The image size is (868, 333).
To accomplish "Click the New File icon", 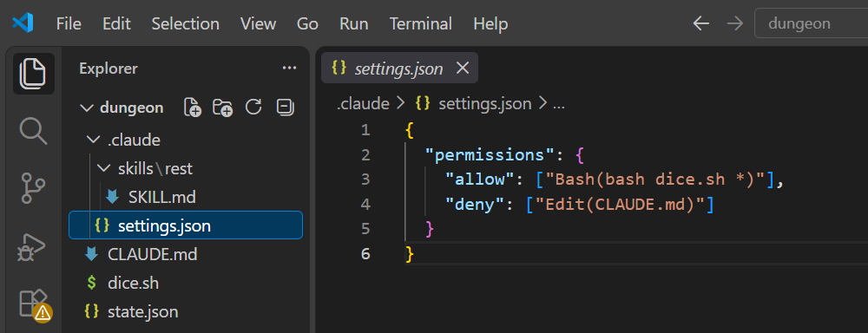I will pos(192,108).
